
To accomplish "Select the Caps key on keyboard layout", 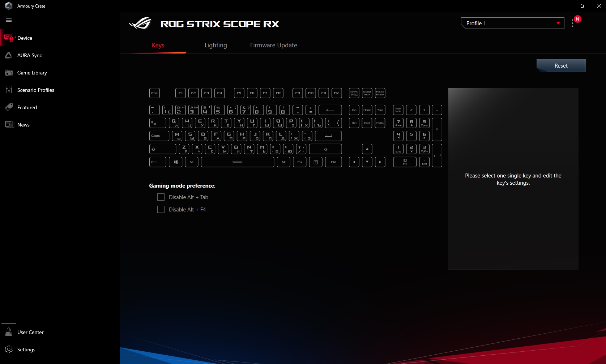I will (159, 136).
